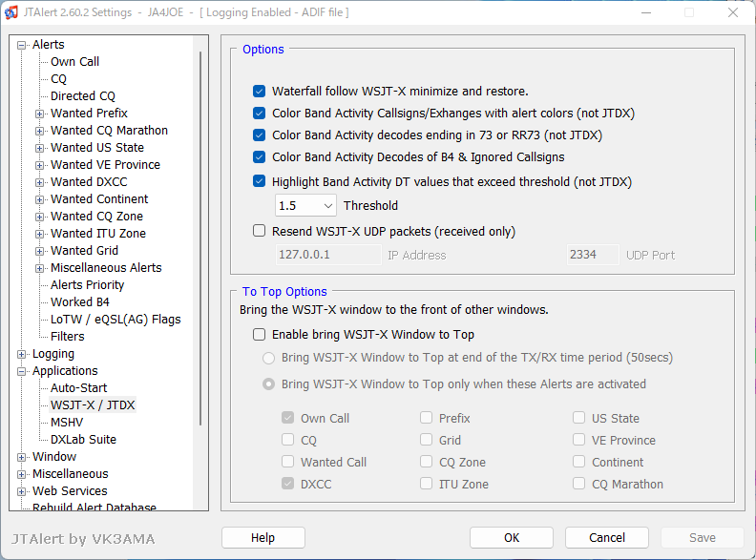The height and width of the screenshot is (560, 756).
Task: Select Directed CQ tree item
Action: click(x=83, y=96)
